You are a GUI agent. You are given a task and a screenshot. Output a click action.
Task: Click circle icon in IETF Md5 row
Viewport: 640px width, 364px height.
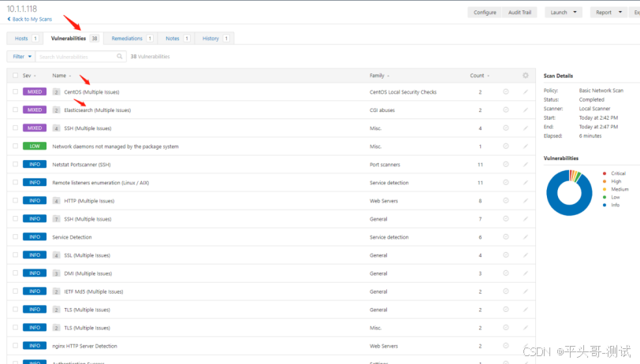coord(506,292)
